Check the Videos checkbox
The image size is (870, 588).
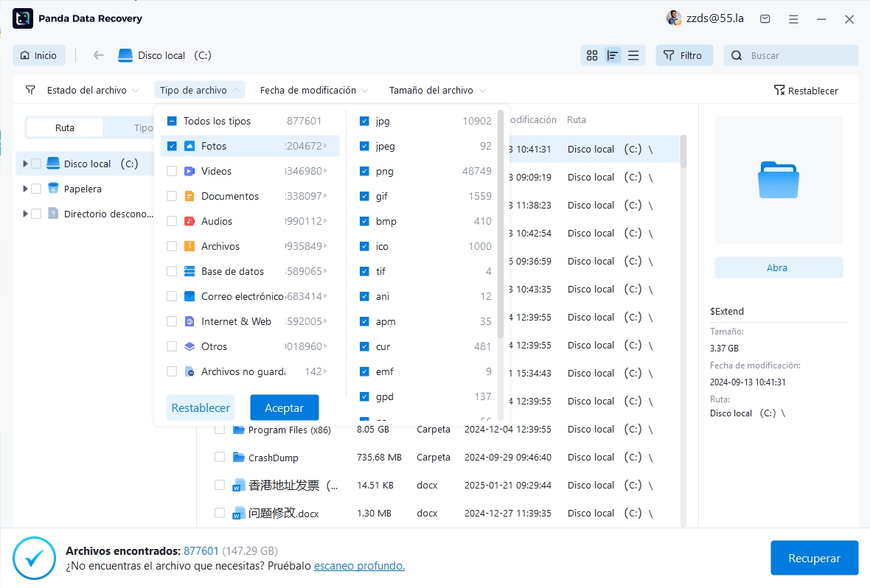pos(172,171)
